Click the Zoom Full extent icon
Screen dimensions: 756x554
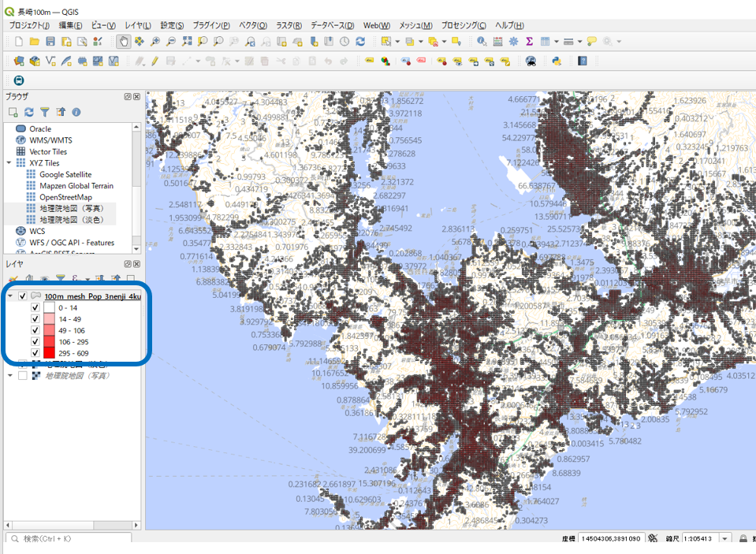click(x=187, y=42)
